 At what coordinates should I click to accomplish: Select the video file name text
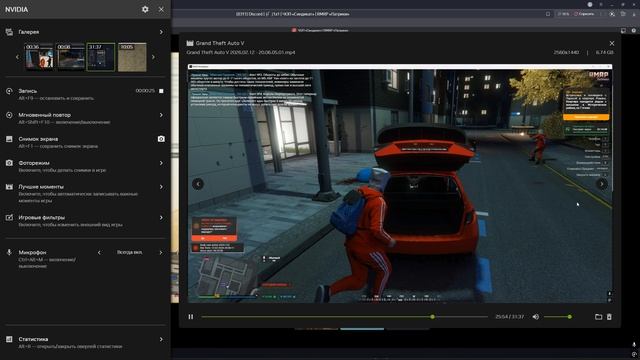pyautogui.click(x=241, y=52)
